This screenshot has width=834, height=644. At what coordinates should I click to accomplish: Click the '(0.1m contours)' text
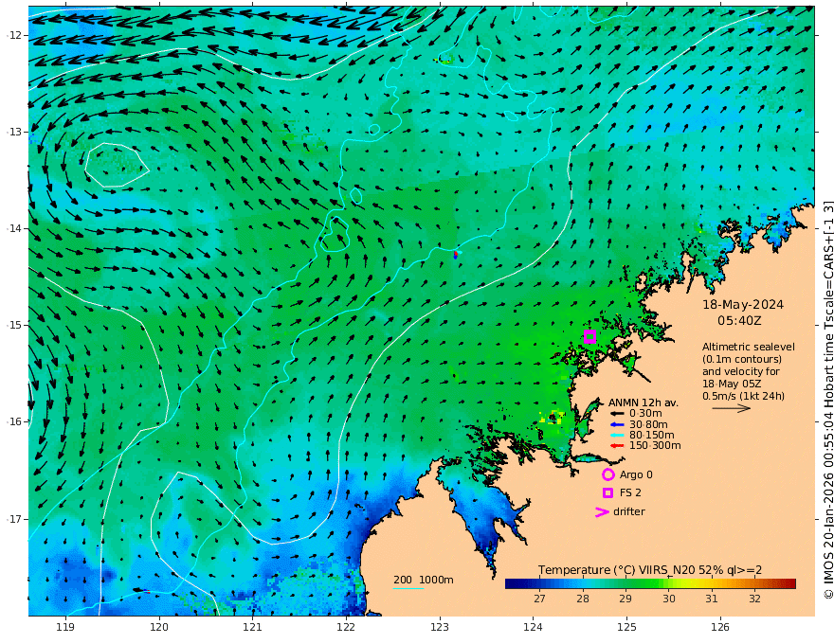pyautogui.click(x=742, y=359)
